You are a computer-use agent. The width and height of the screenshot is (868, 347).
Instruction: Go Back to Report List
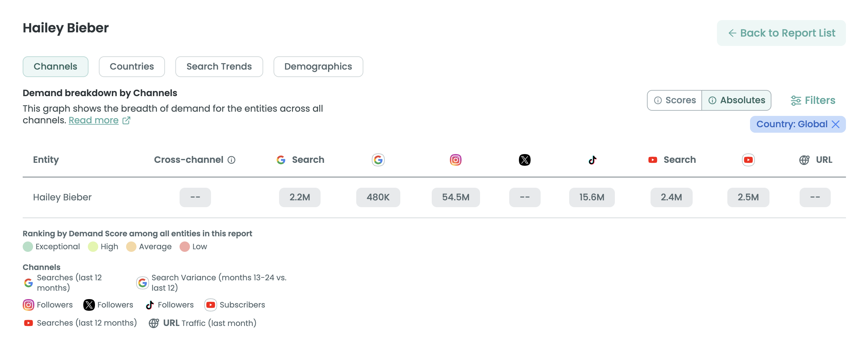[781, 33]
